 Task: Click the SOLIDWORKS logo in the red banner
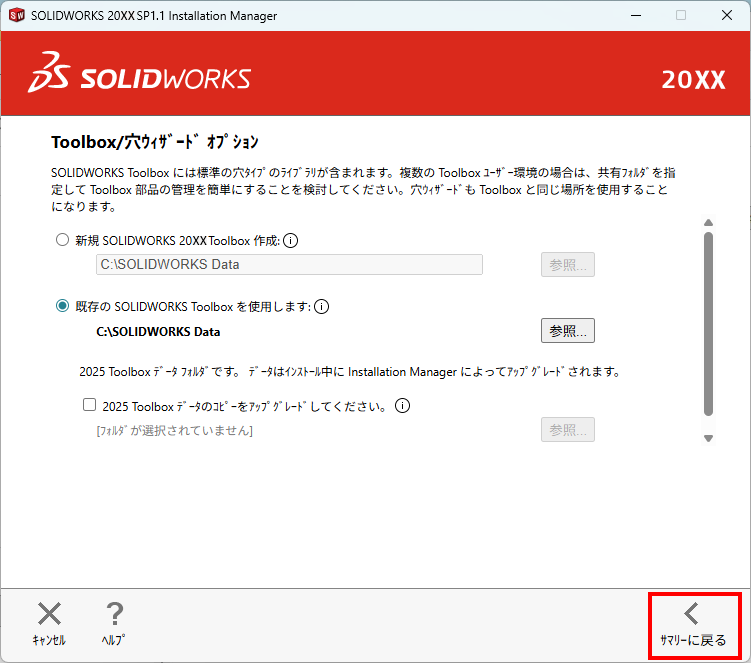(139, 73)
